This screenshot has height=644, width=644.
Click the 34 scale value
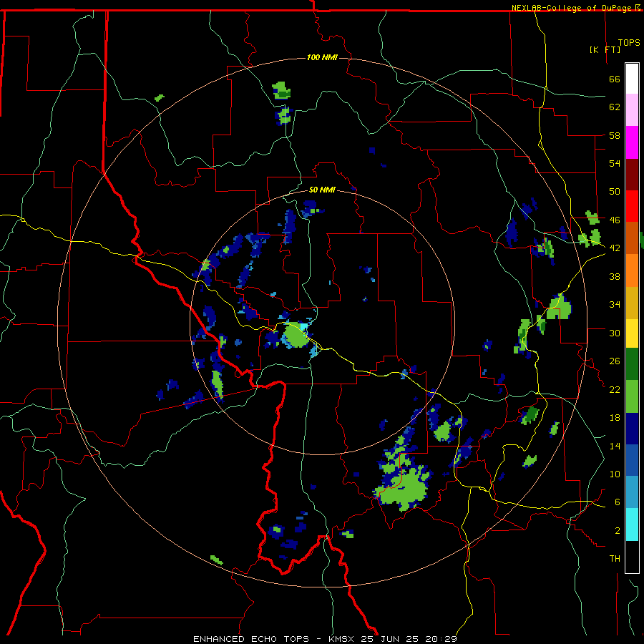(615, 304)
